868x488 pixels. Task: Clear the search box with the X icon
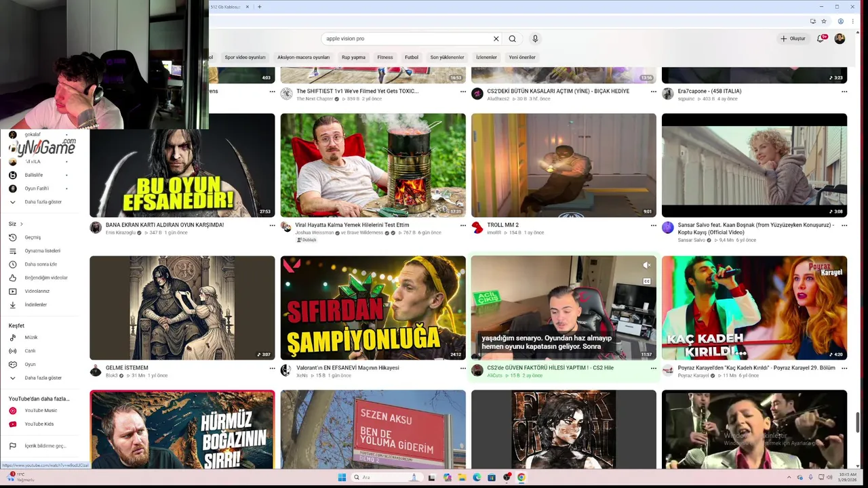pyautogui.click(x=496, y=39)
